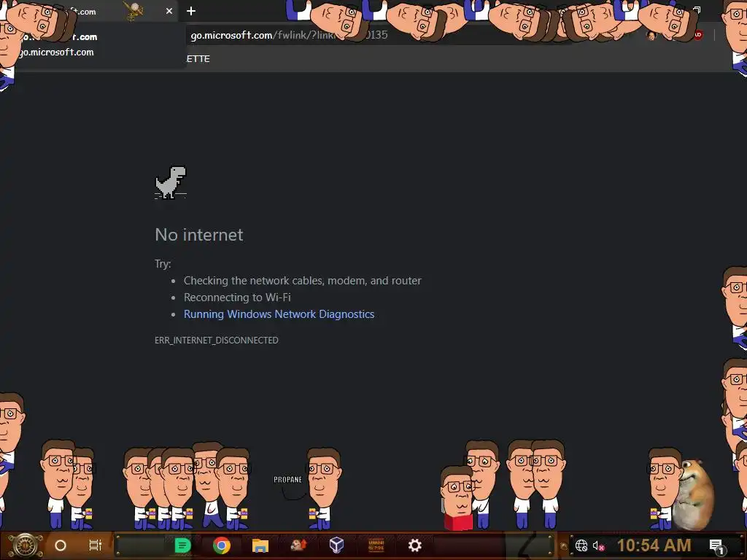This screenshot has height=560, width=747.
Task: Restore down the Chrome window
Action: [697, 10]
